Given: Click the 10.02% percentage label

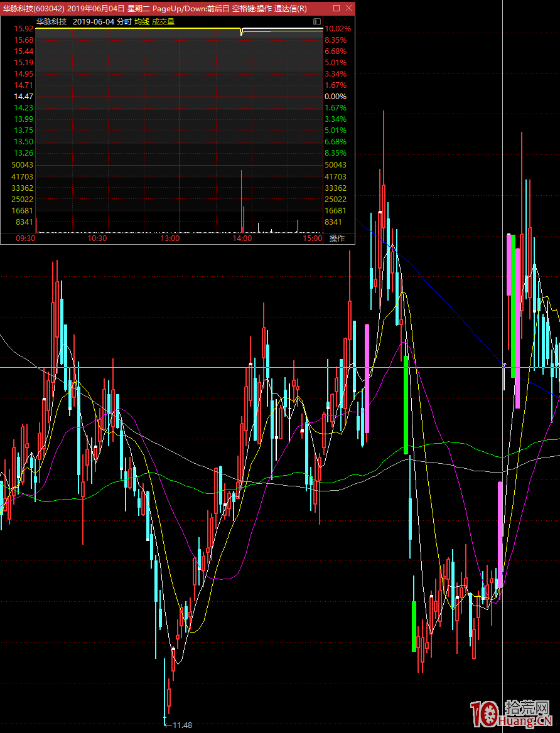Looking at the screenshot, I should [x=338, y=28].
